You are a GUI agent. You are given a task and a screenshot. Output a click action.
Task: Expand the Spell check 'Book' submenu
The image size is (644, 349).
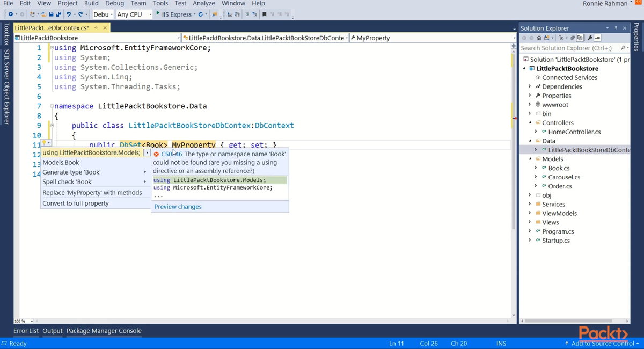[x=145, y=182]
